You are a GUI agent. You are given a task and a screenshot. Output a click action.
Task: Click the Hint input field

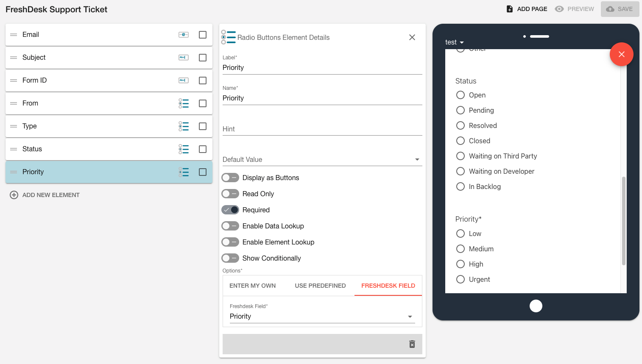322,129
